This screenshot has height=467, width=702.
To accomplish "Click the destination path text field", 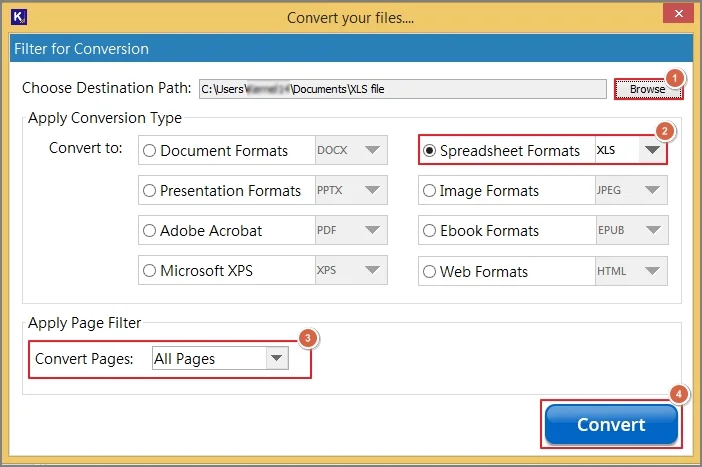I will coord(402,89).
